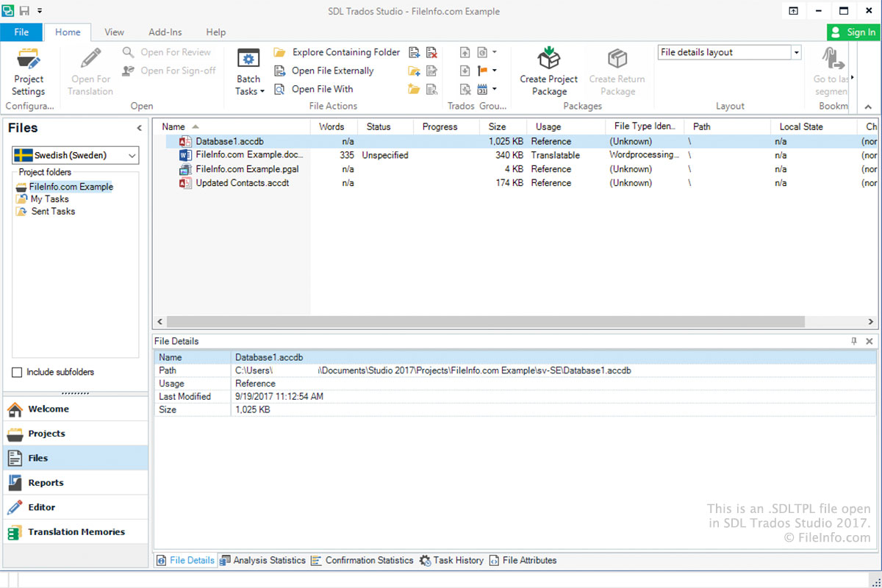Image resolution: width=882 pixels, height=588 pixels.
Task: Go to the Welcome view
Action: click(76, 409)
